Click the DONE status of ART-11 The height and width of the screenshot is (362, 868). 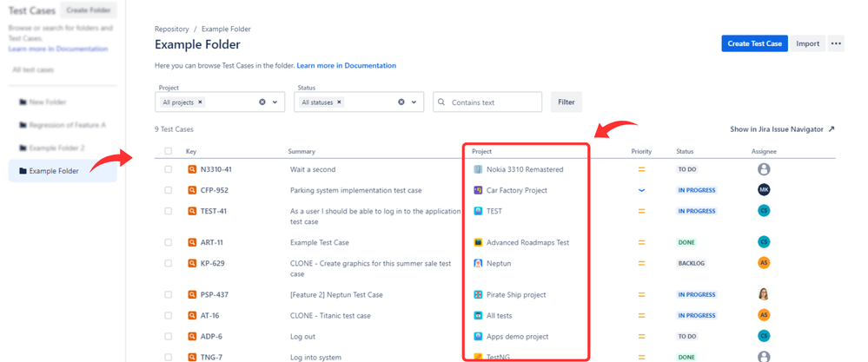(x=686, y=242)
